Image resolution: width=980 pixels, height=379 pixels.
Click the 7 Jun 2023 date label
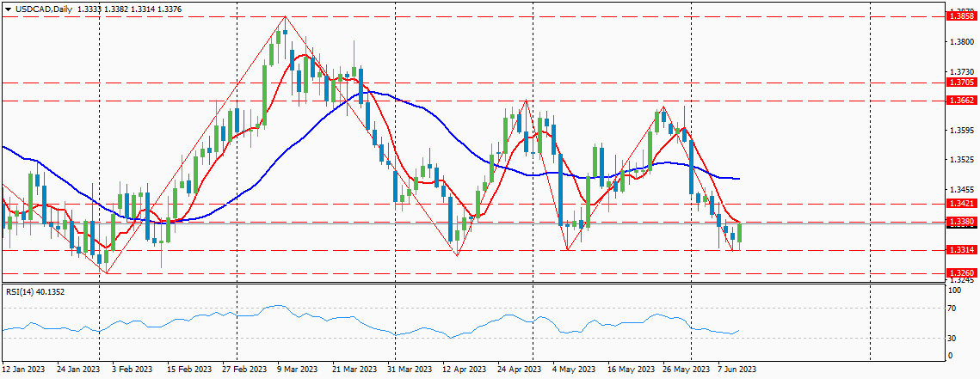pyautogui.click(x=737, y=369)
